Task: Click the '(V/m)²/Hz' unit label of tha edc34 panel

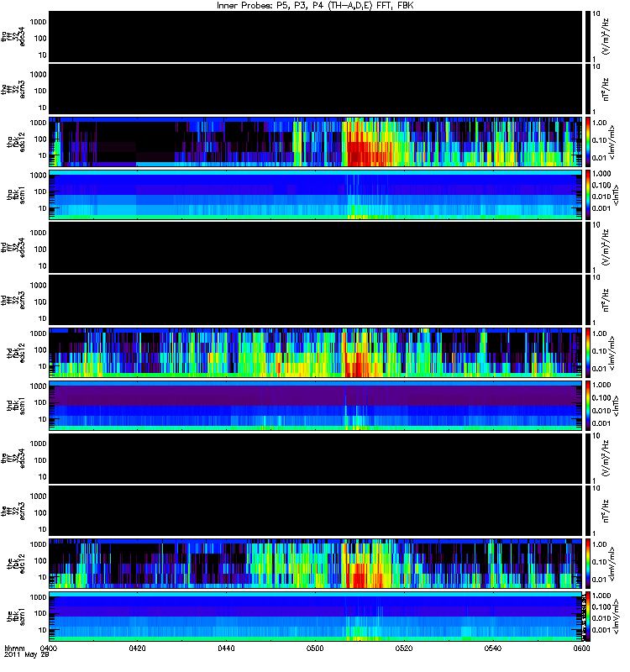Action: click(606, 36)
